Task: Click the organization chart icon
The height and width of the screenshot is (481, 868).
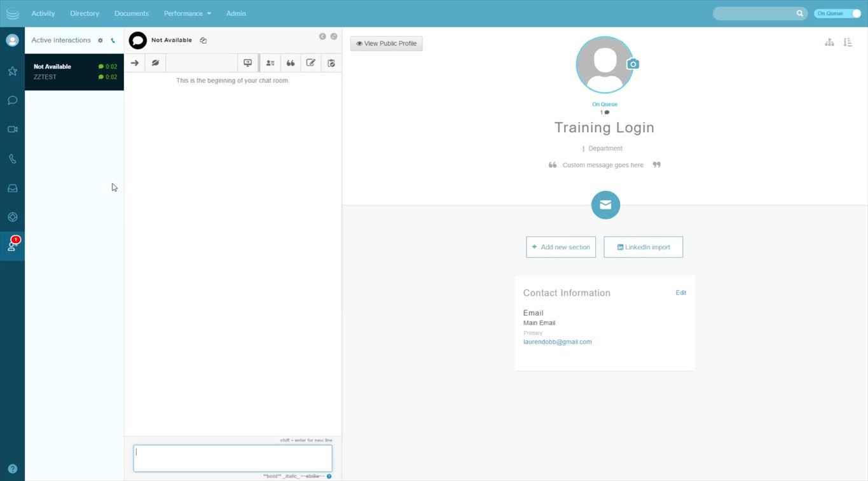Action: [829, 43]
